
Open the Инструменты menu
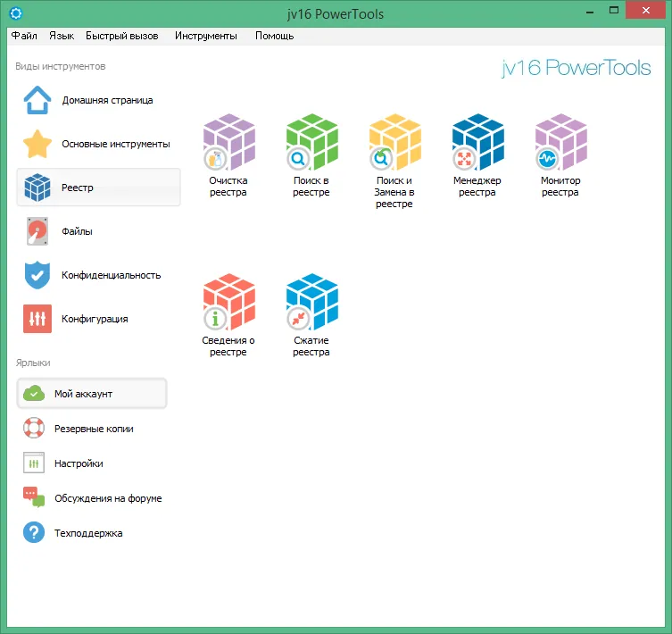tap(206, 36)
